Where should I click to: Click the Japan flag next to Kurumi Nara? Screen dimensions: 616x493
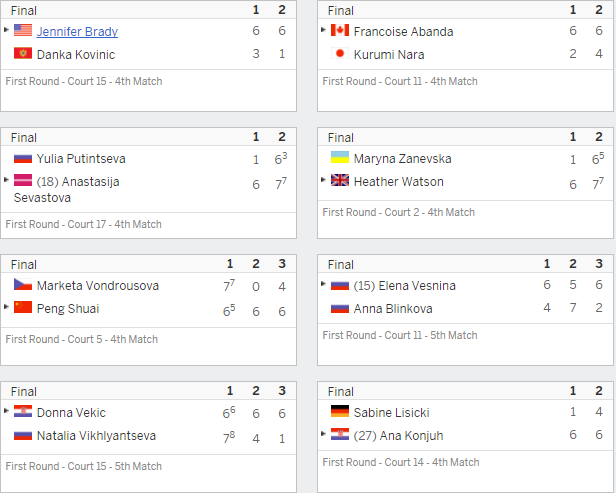(340, 53)
